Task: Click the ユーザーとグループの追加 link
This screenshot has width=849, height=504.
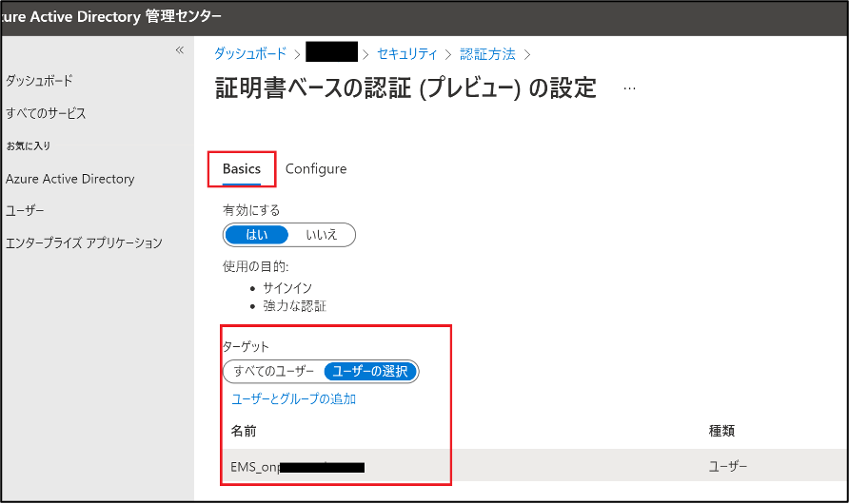Action: click(x=293, y=399)
